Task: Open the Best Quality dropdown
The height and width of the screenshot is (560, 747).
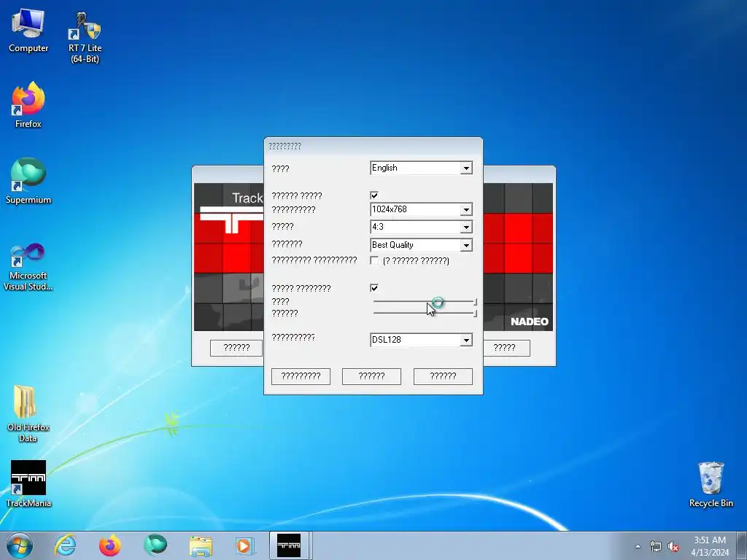Action: coord(421,245)
